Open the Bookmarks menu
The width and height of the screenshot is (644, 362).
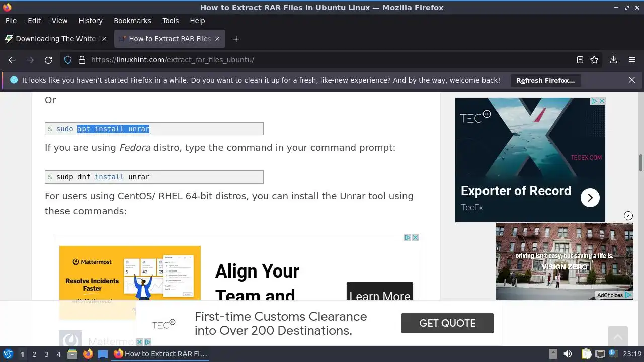click(132, 21)
